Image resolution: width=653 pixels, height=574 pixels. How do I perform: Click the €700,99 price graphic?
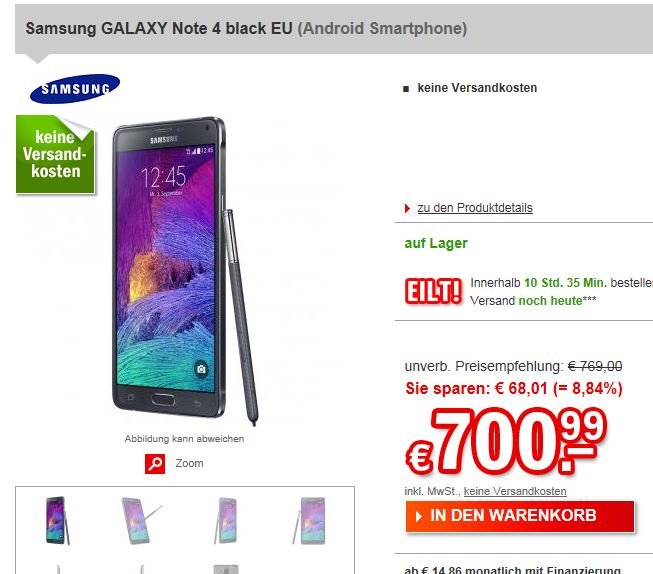point(506,442)
